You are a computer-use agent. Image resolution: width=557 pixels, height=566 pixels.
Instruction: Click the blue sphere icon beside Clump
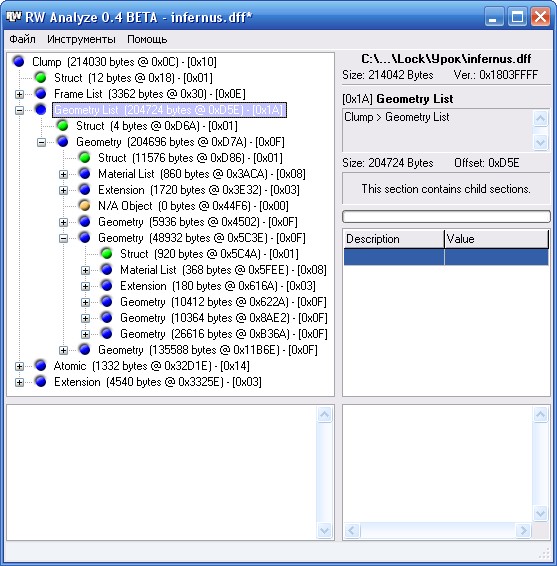coord(19,61)
